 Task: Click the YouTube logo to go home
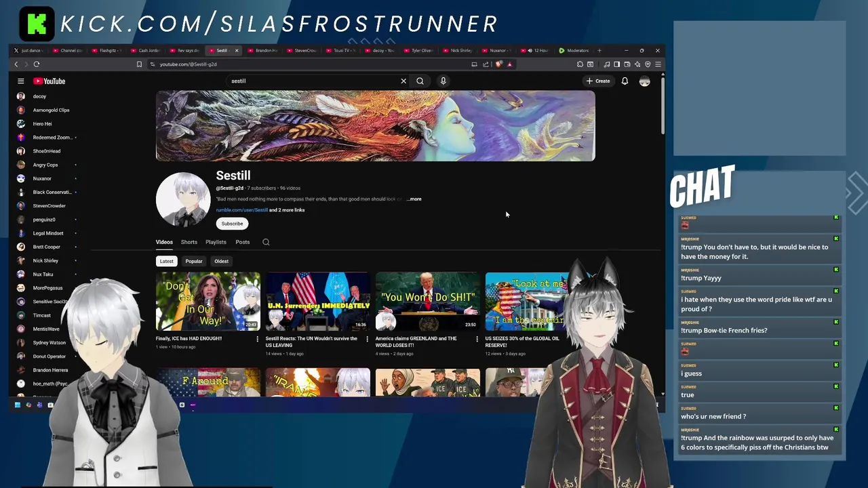[x=50, y=81]
